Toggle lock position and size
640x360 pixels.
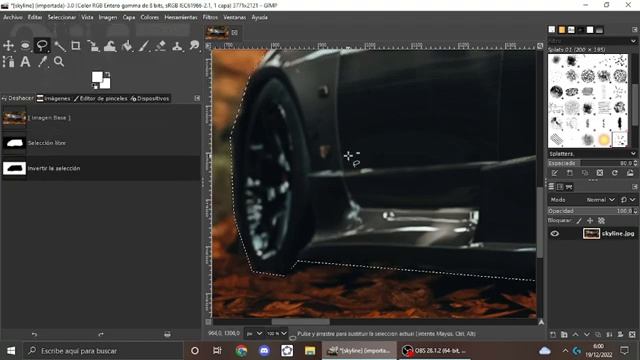click(590, 221)
